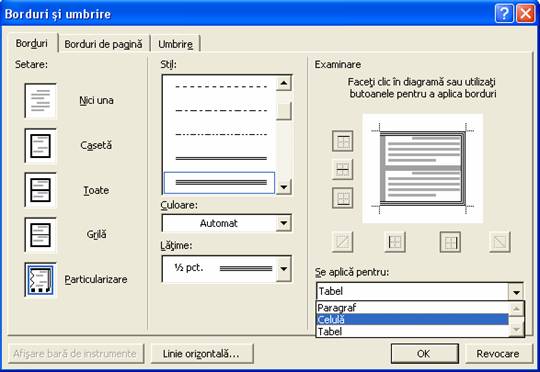This screenshot has height=372, width=540.
Task: Click the Nici una label
Action: [96, 101]
